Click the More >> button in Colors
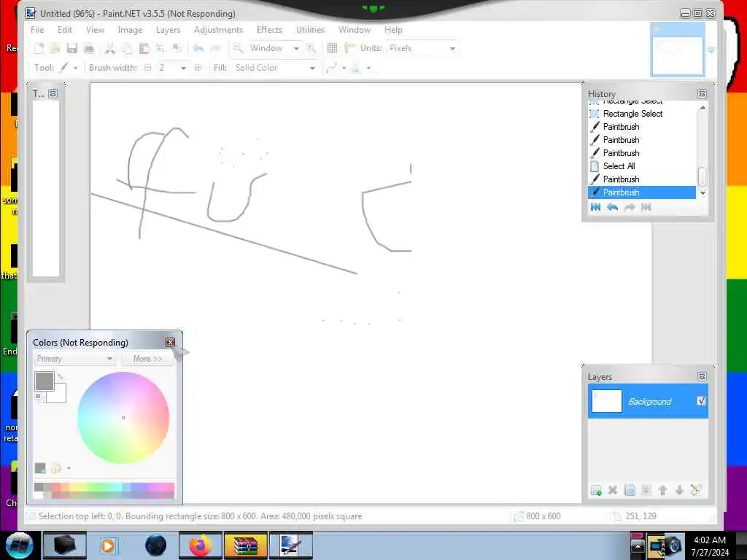The image size is (747, 560). tap(147, 359)
